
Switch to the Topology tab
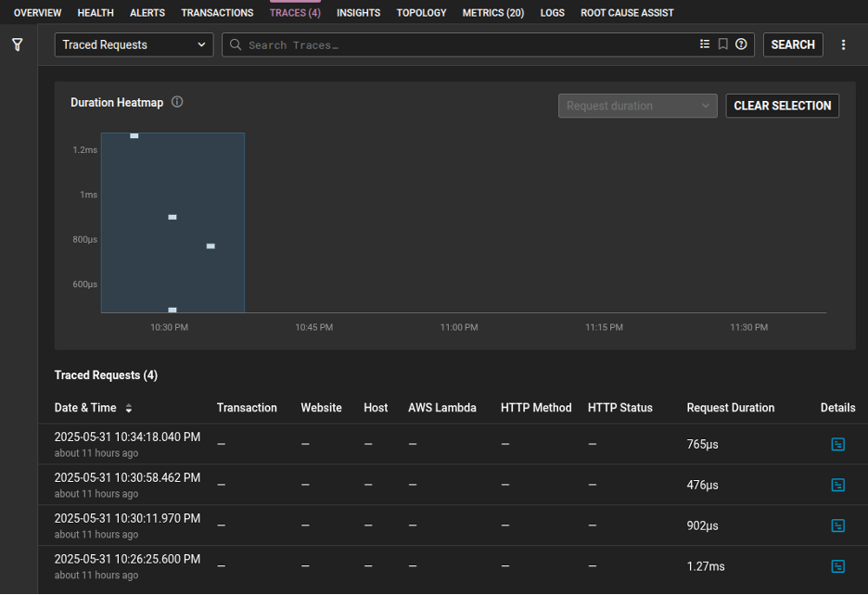[421, 13]
